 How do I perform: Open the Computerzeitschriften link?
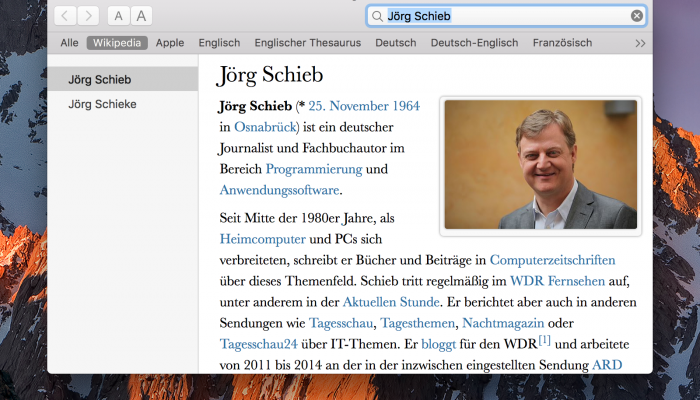click(x=552, y=260)
